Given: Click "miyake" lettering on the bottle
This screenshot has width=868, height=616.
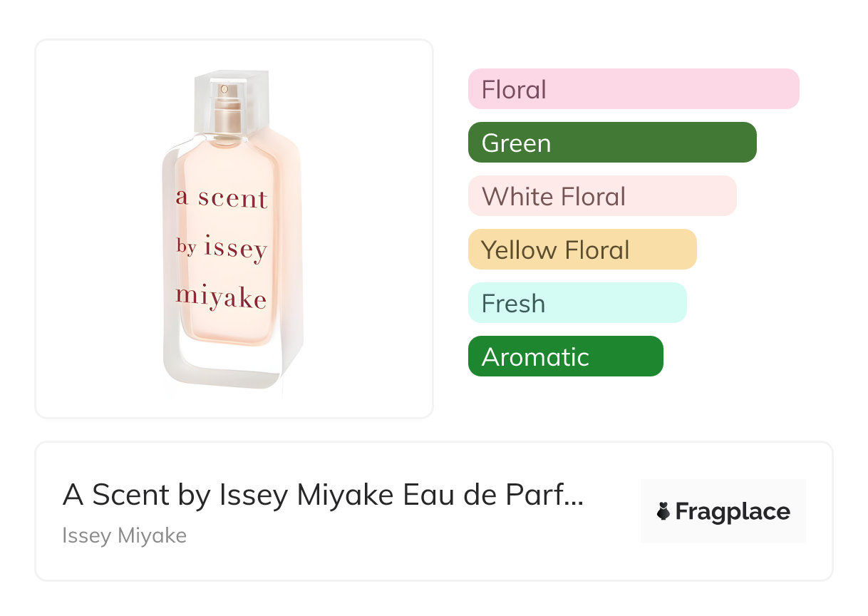Looking at the screenshot, I should click(x=222, y=298).
